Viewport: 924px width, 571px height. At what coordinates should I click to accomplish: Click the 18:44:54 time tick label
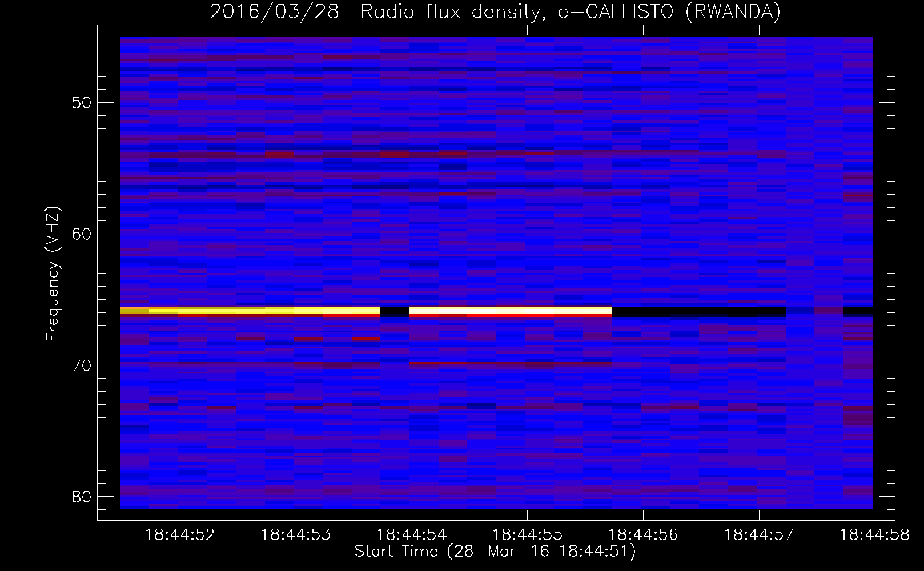pyautogui.click(x=412, y=535)
